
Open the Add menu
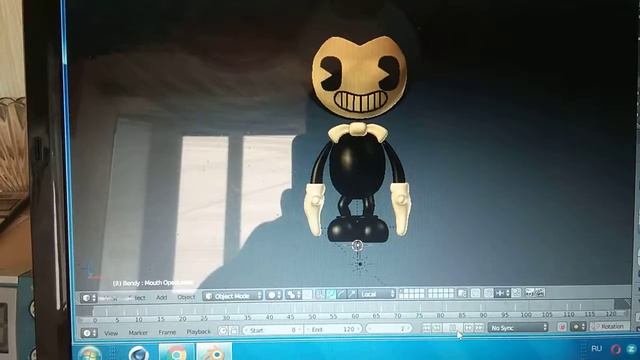162,297
